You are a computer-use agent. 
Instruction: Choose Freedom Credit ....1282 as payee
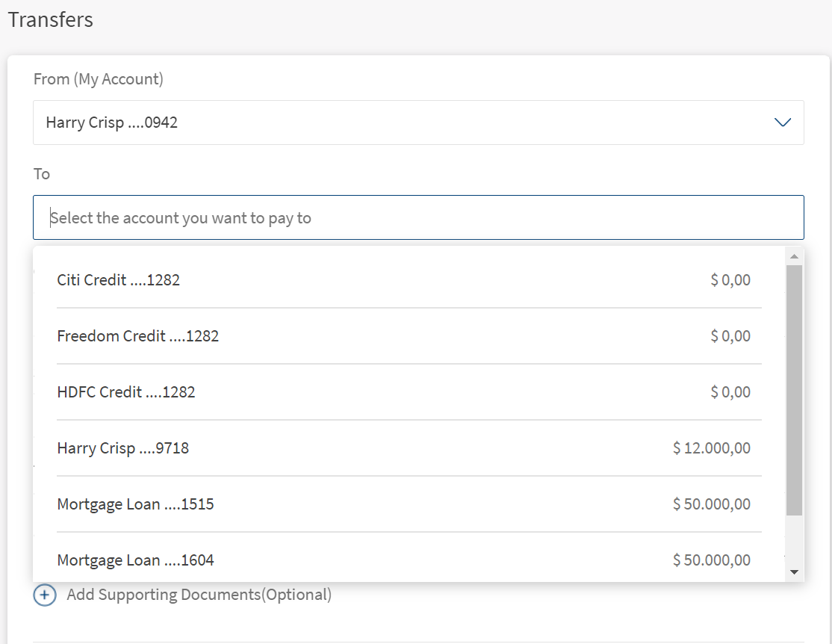tap(138, 336)
